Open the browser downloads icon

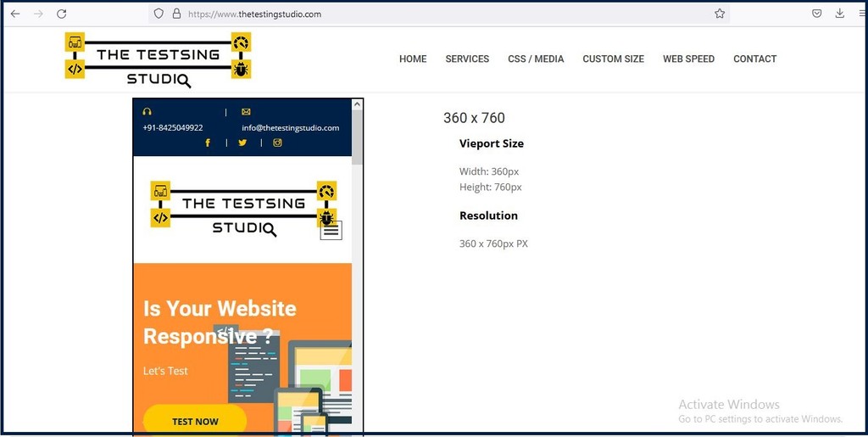(840, 14)
